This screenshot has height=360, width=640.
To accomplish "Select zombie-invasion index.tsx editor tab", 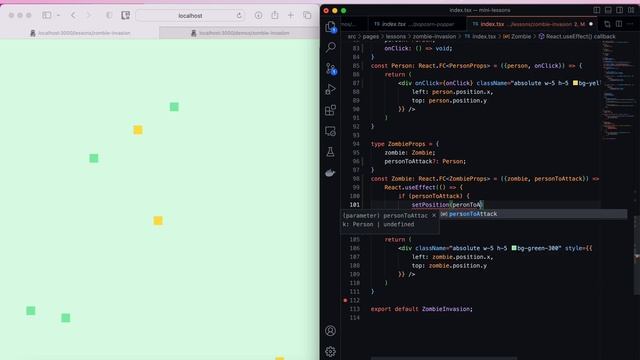I will click(x=533, y=24).
